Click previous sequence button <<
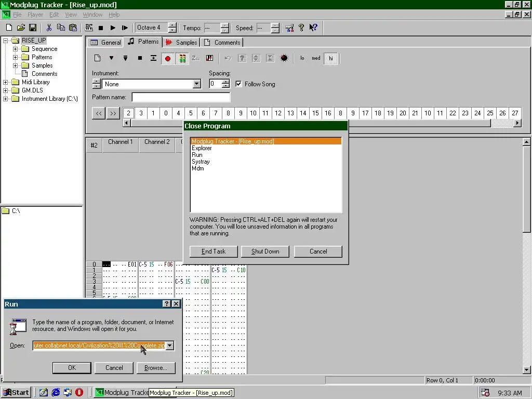 point(98,113)
